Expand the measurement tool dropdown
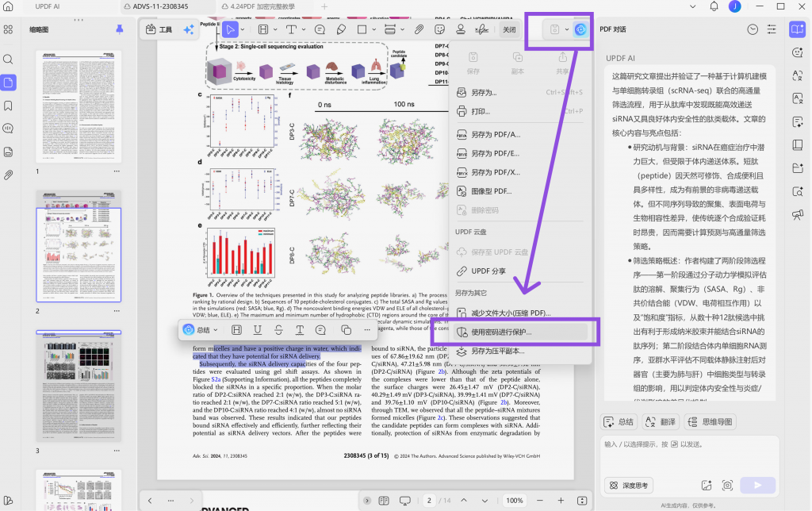The image size is (812, 511). point(402,29)
